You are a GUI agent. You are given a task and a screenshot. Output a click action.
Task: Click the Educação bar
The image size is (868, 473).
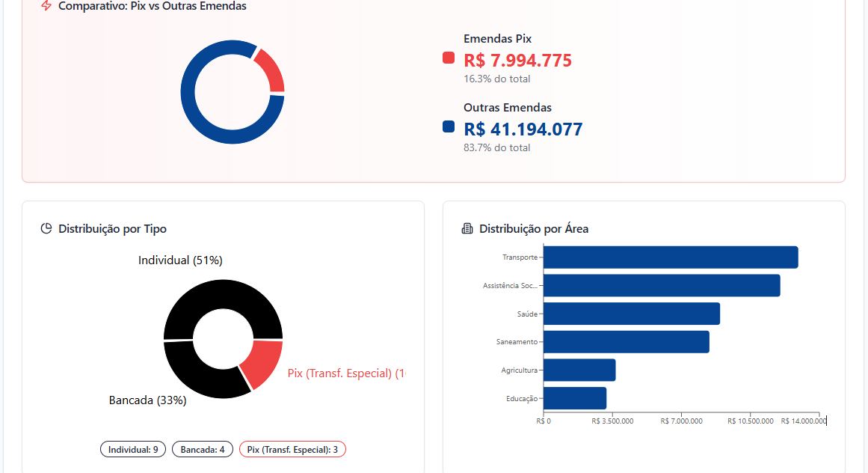coord(575,398)
